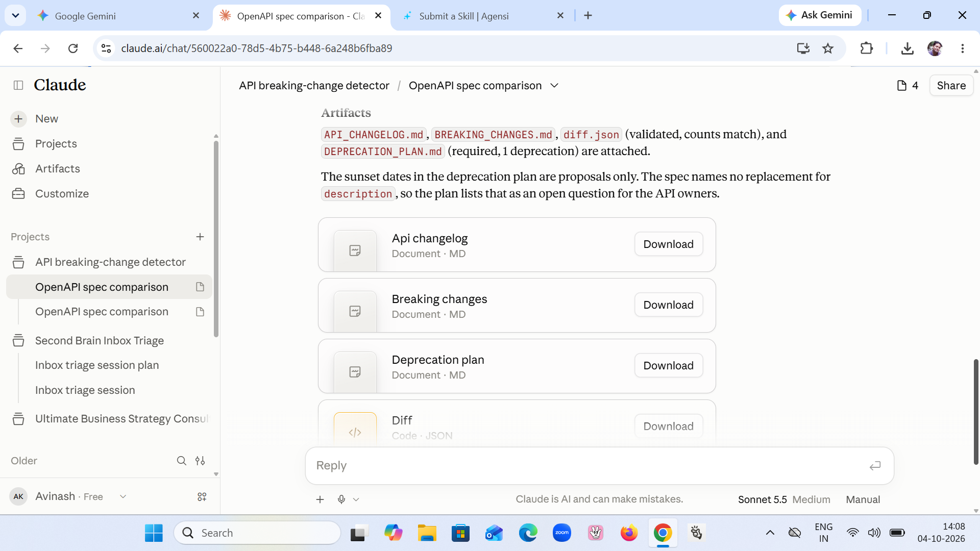Image resolution: width=980 pixels, height=551 pixels.
Task: Reload the current page
Action: click(73, 48)
